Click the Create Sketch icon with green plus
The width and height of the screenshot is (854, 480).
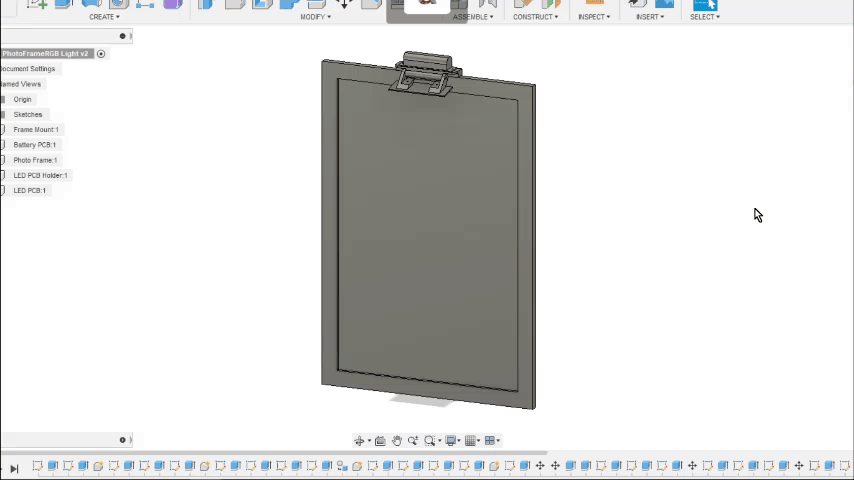(37, 4)
